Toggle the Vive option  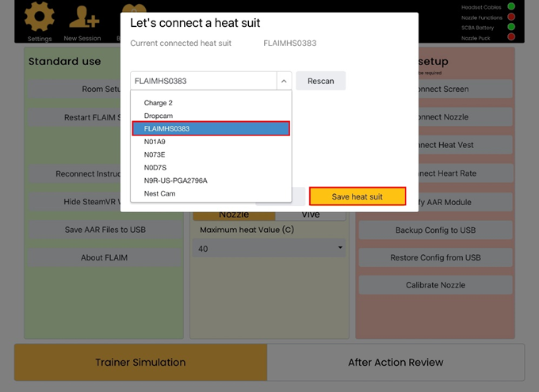click(x=310, y=215)
